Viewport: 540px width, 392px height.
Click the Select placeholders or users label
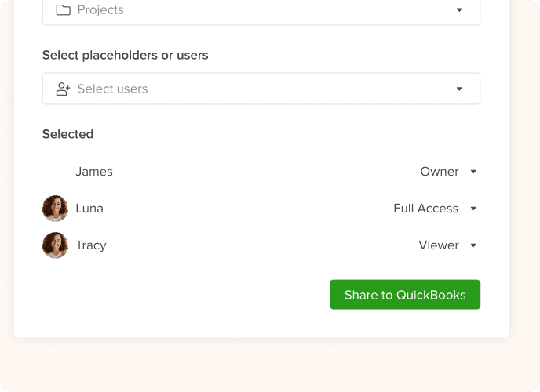(x=126, y=55)
